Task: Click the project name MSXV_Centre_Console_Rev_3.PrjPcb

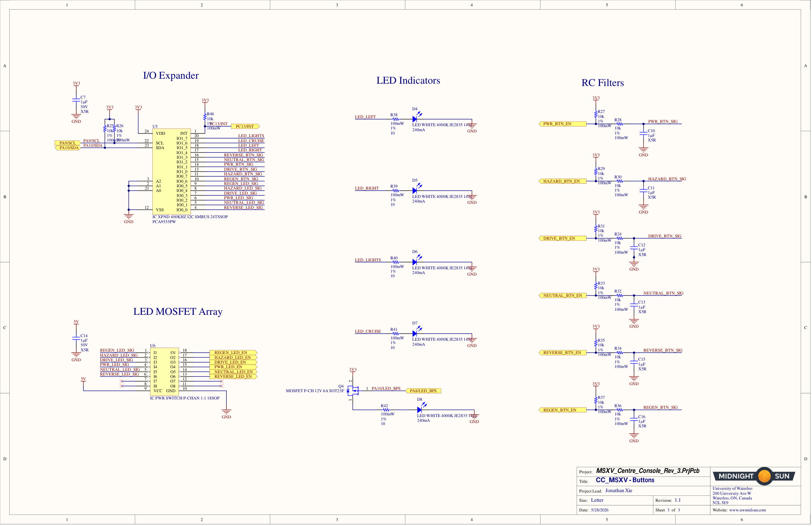Action: pyautogui.click(x=648, y=471)
